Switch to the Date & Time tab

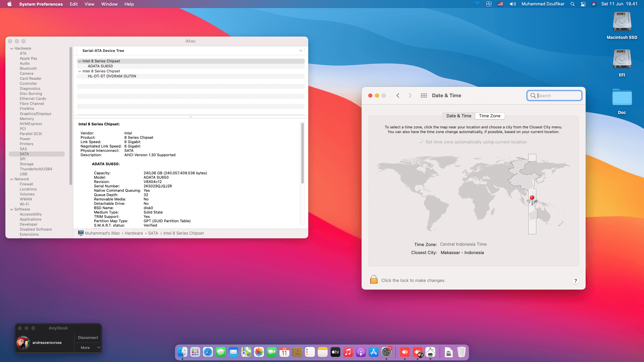tap(459, 116)
